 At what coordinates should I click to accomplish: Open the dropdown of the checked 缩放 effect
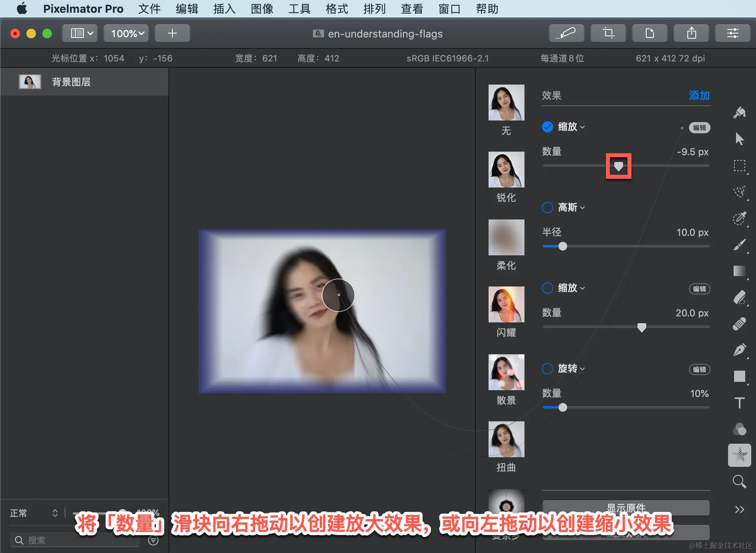(x=571, y=127)
